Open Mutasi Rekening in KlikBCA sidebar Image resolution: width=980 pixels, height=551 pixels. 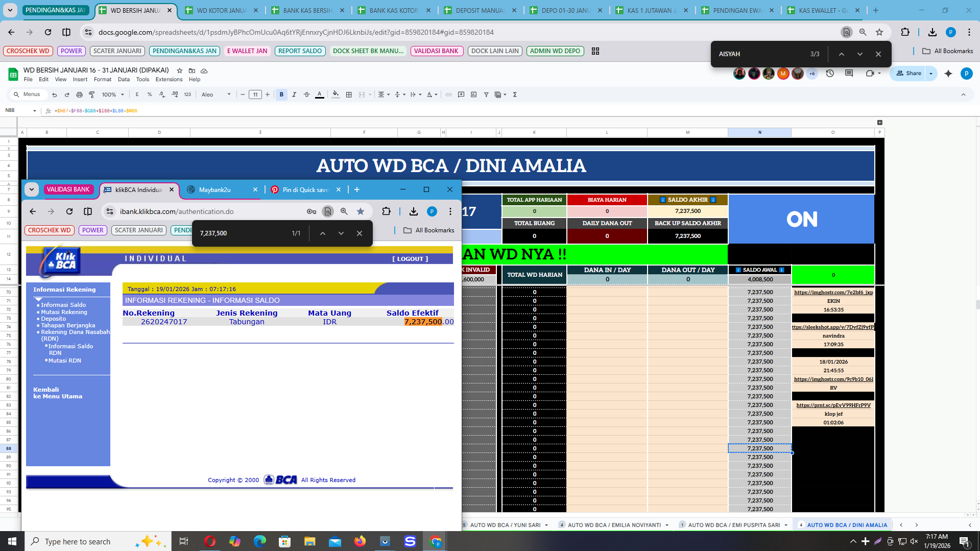click(x=64, y=312)
